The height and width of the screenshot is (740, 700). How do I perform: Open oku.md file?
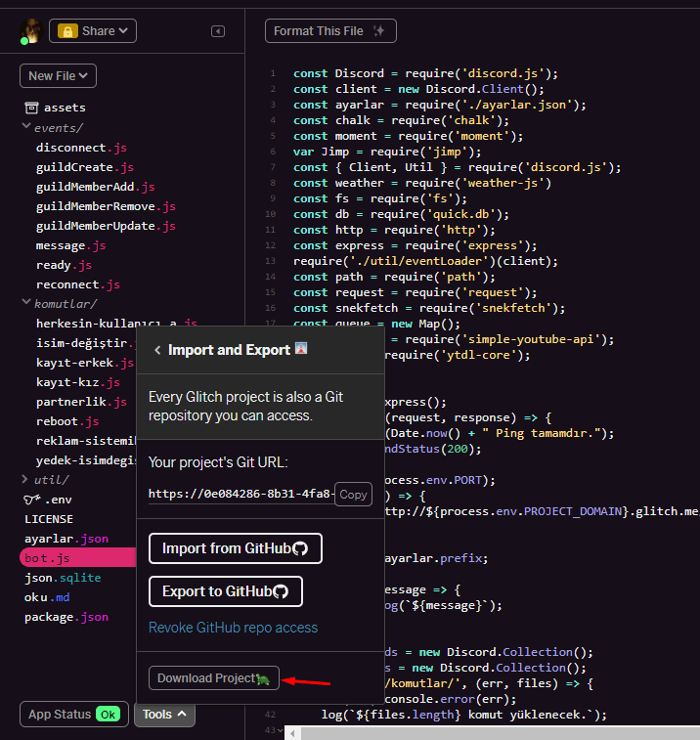click(47, 597)
